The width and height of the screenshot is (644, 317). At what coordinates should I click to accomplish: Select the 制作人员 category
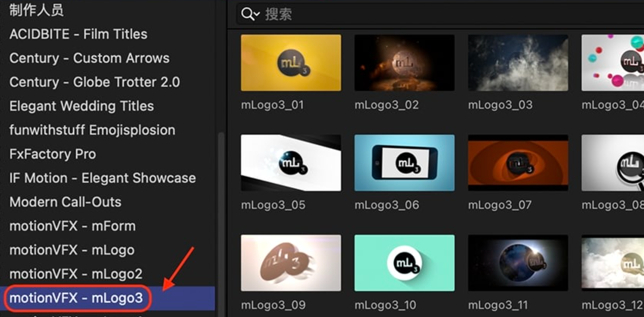[37, 10]
